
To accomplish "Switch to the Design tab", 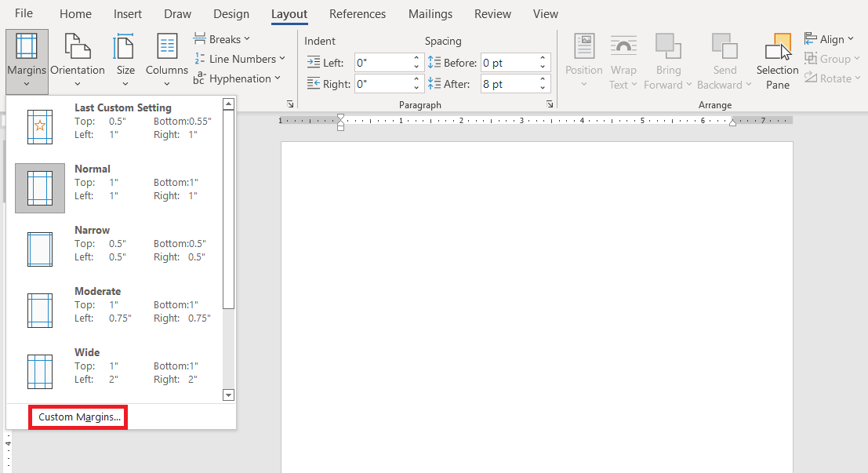I will [x=231, y=14].
